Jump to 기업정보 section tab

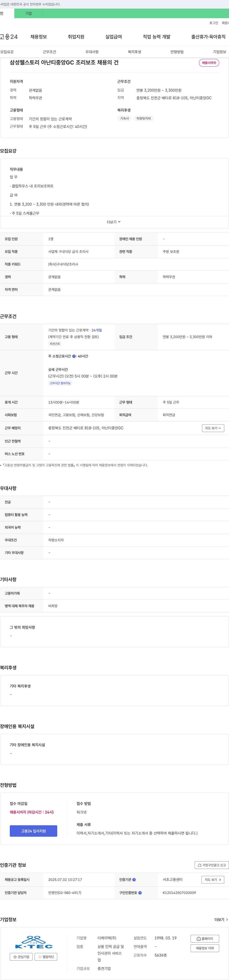(219, 52)
